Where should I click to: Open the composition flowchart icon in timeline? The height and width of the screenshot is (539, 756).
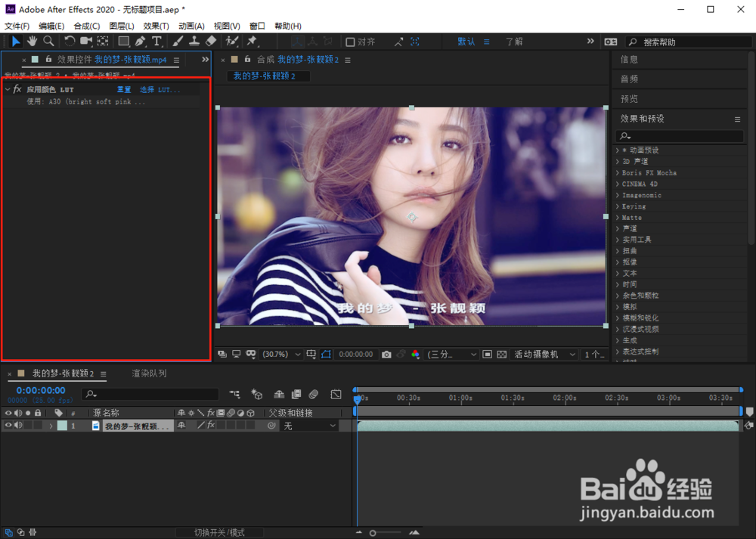234,395
